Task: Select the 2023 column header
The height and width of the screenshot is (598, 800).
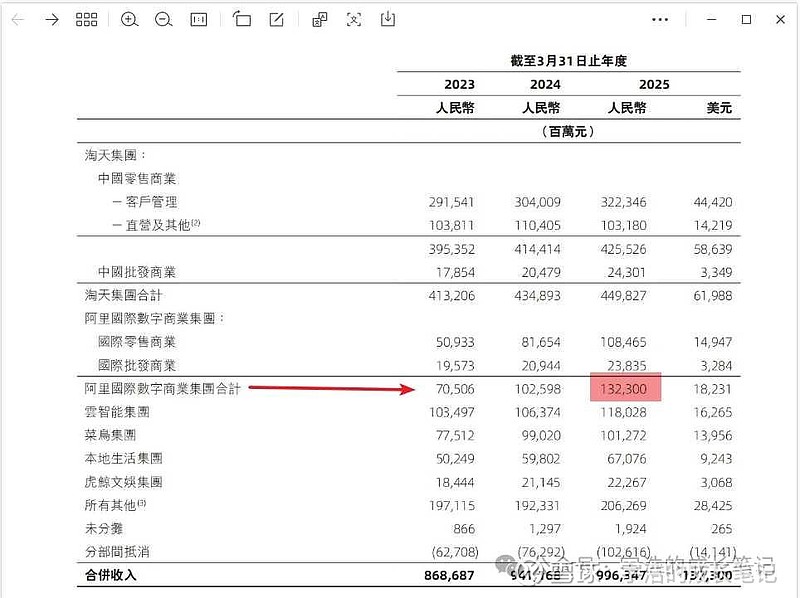Action: [460, 84]
